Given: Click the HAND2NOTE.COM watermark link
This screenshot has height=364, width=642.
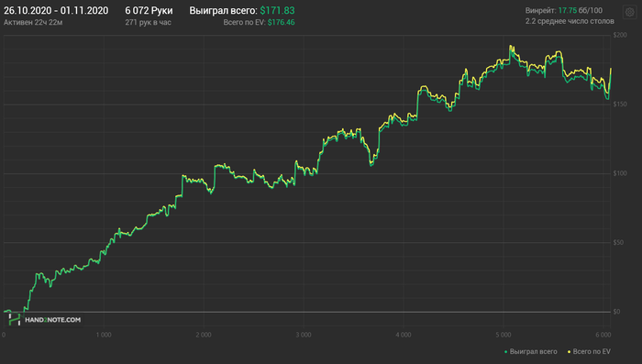Looking at the screenshot, I should pos(53,320).
